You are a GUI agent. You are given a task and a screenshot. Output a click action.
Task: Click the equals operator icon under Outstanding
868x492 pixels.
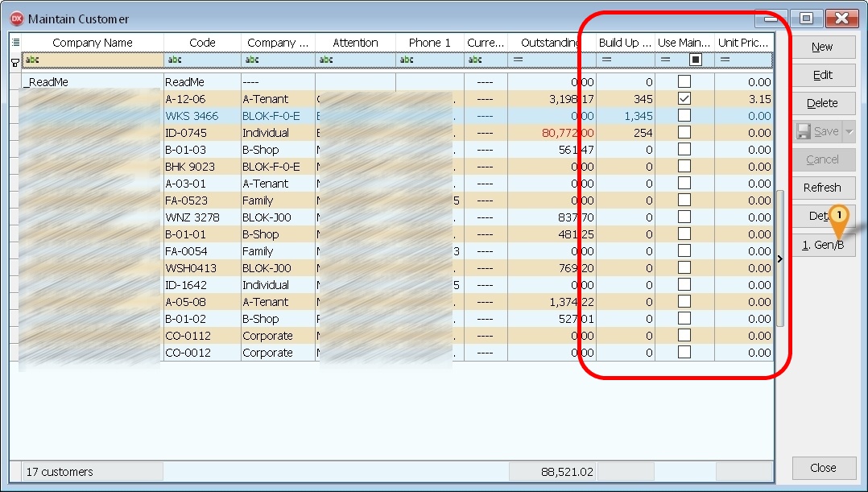pyautogui.click(x=519, y=60)
